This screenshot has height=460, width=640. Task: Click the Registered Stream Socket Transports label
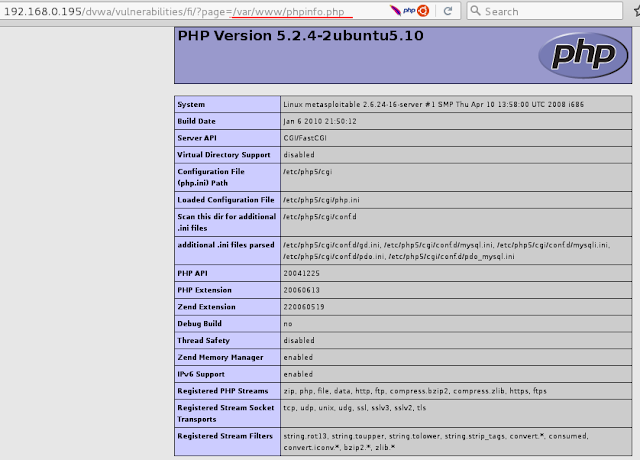(226, 413)
